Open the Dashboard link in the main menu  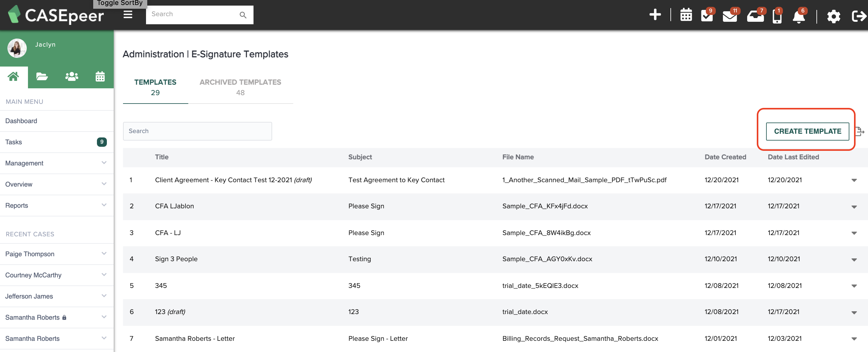[x=21, y=121]
